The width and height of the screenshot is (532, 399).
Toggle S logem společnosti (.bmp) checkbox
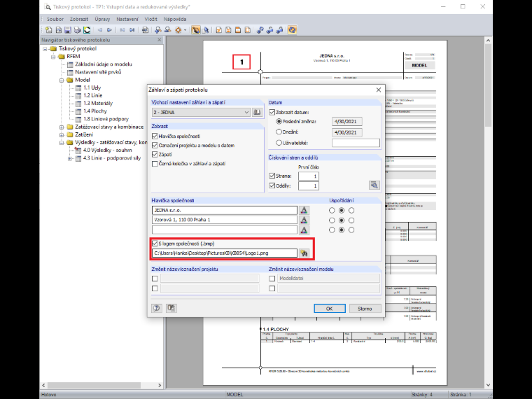155,244
